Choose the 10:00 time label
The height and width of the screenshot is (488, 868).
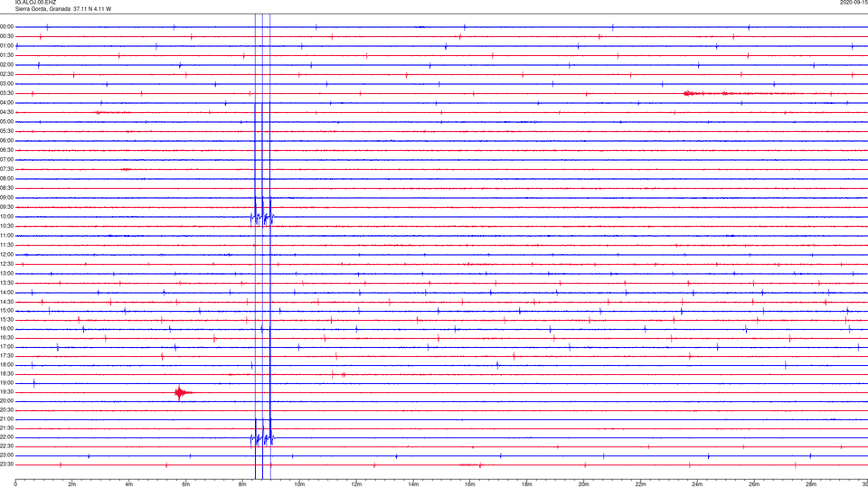pos(7,217)
